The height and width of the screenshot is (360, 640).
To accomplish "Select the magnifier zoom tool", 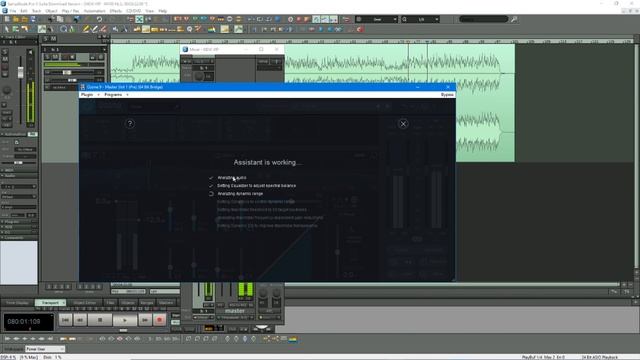I will point(64,29).
